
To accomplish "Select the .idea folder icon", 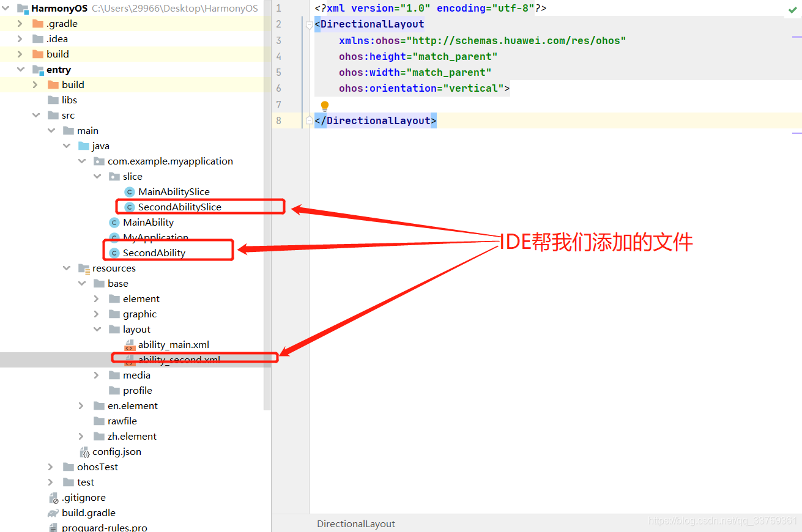I will click(x=37, y=39).
